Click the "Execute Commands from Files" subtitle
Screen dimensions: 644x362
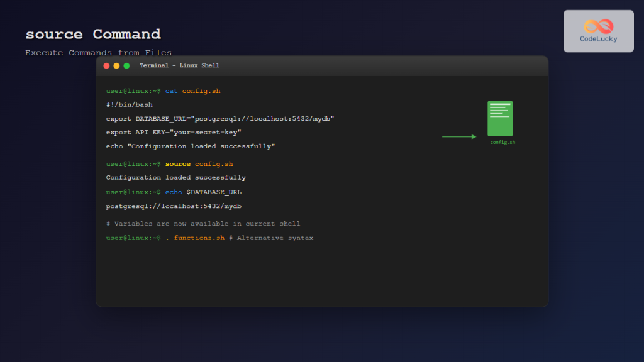98,53
